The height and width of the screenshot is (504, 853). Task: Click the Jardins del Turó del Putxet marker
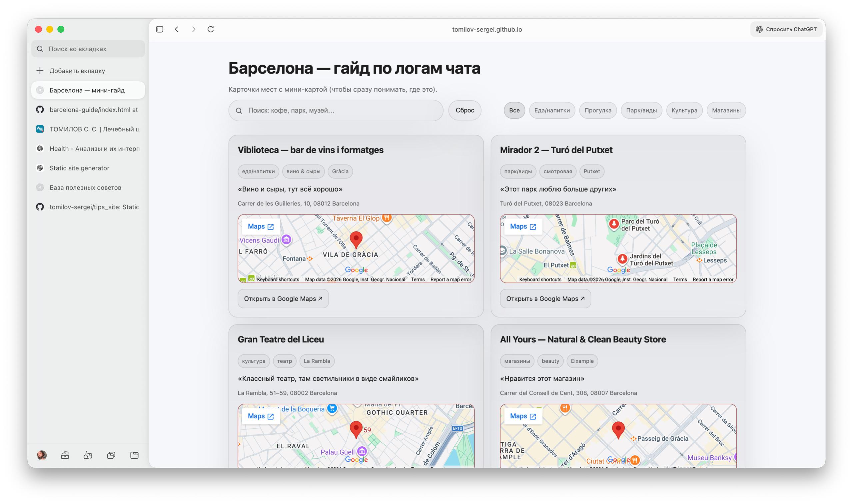[x=622, y=259]
